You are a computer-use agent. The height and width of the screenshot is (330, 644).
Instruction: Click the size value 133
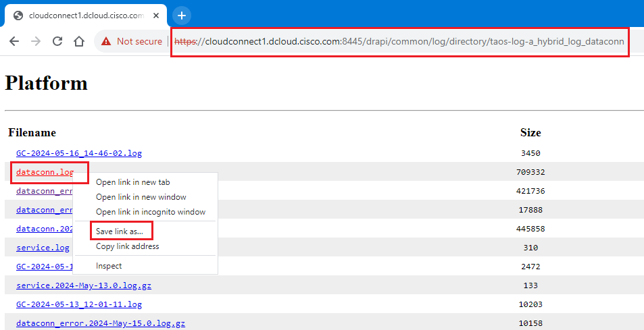coord(530,285)
